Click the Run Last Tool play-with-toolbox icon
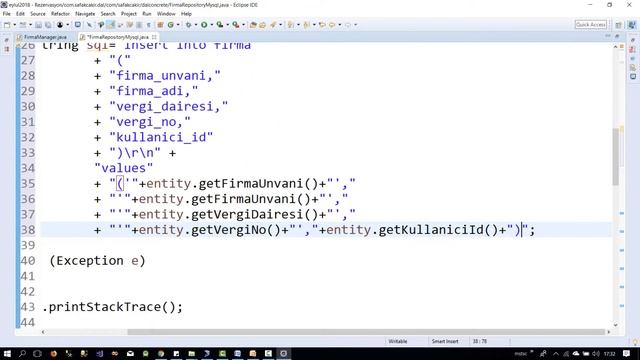This screenshot has height=360, width=640. [236, 25]
